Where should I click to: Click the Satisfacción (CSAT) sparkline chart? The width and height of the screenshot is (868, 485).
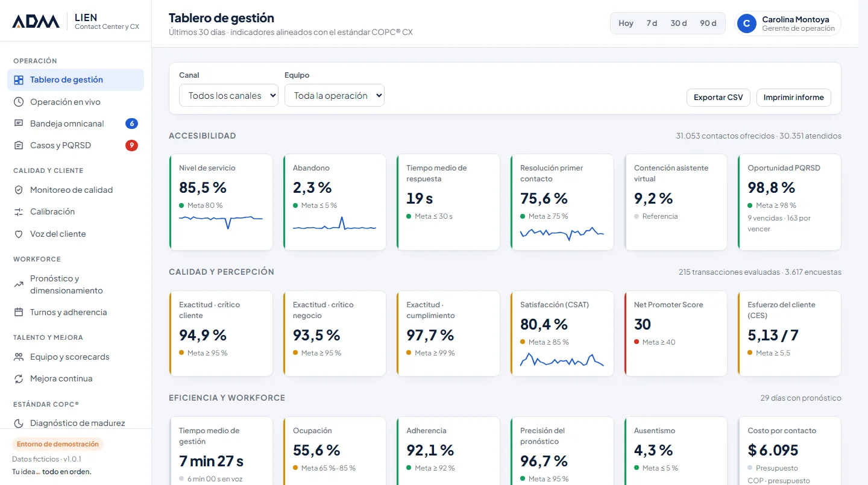click(562, 360)
